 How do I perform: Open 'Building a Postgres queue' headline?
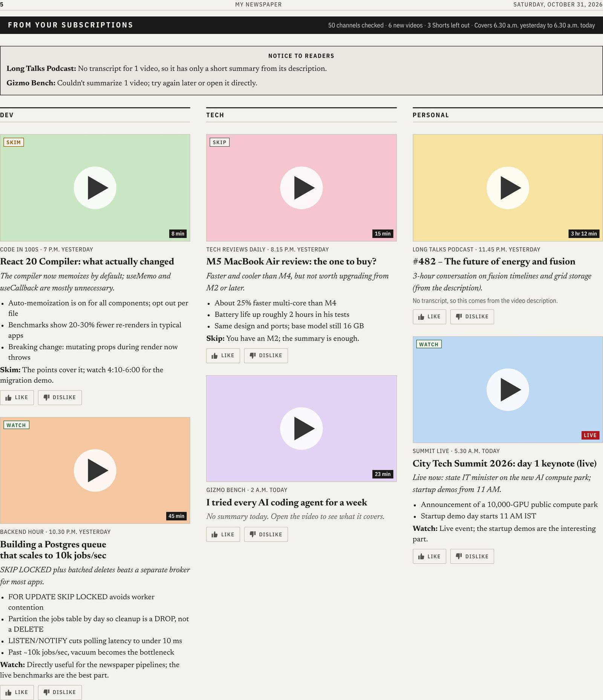[x=53, y=550]
